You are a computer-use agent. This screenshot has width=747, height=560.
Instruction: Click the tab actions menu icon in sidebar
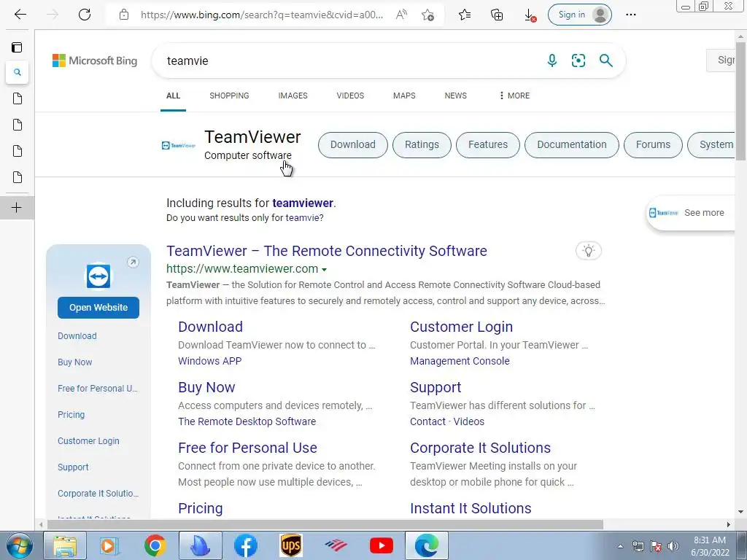pyautogui.click(x=17, y=47)
